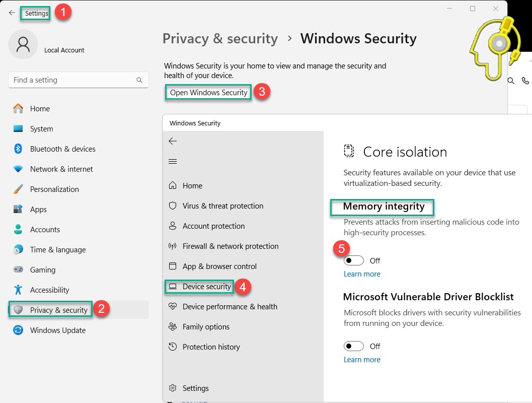Click the Account protection person icon
The image size is (532, 403).
(173, 226)
